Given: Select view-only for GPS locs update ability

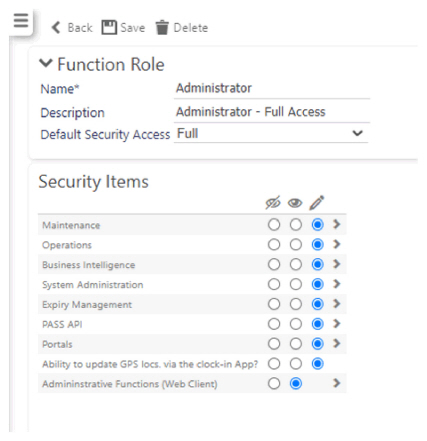Looking at the screenshot, I should [296, 364].
